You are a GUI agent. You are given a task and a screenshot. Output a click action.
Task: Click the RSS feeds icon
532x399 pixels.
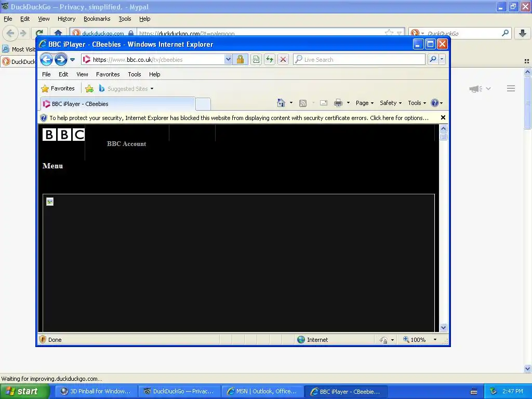point(303,103)
